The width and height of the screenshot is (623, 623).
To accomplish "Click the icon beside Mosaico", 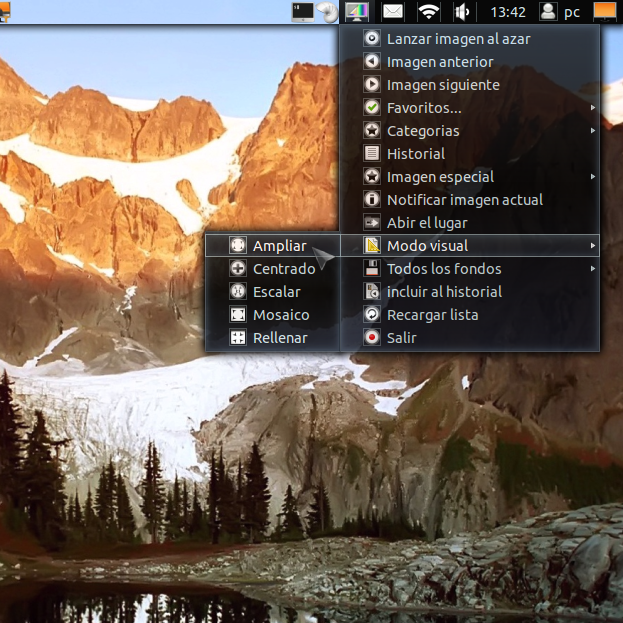I will pos(238,315).
